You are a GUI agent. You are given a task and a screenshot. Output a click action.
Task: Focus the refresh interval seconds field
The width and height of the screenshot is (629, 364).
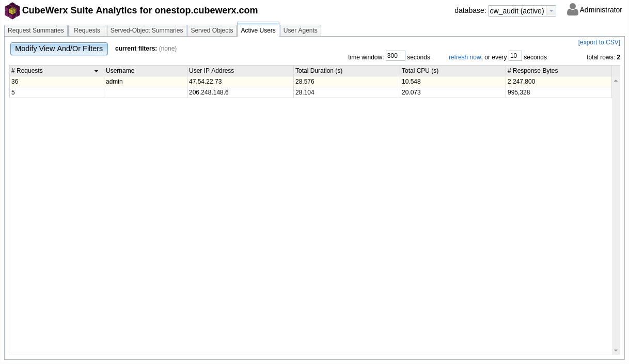pyautogui.click(x=515, y=56)
